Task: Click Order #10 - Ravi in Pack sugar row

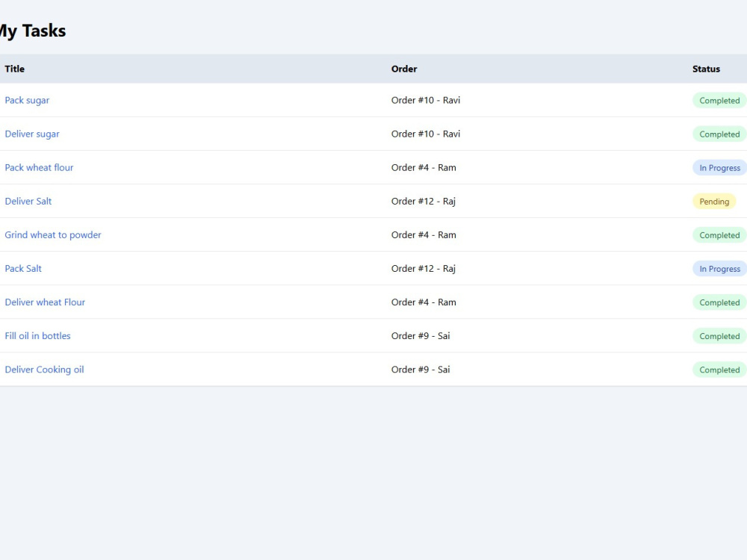Action: [x=426, y=101]
